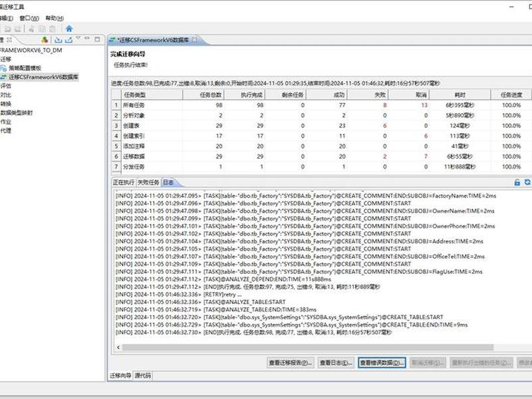Click the import icon with downward arrow
Screen dimensions: 532x399
tap(59, 40)
